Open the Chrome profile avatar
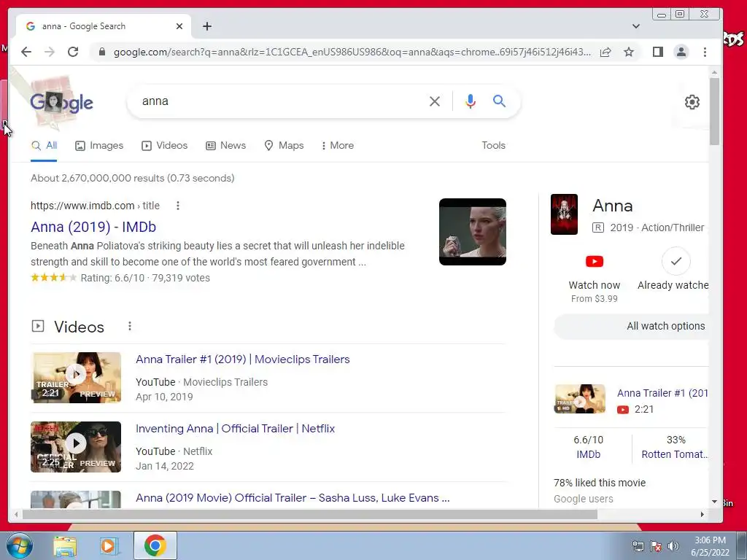 pos(681,52)
